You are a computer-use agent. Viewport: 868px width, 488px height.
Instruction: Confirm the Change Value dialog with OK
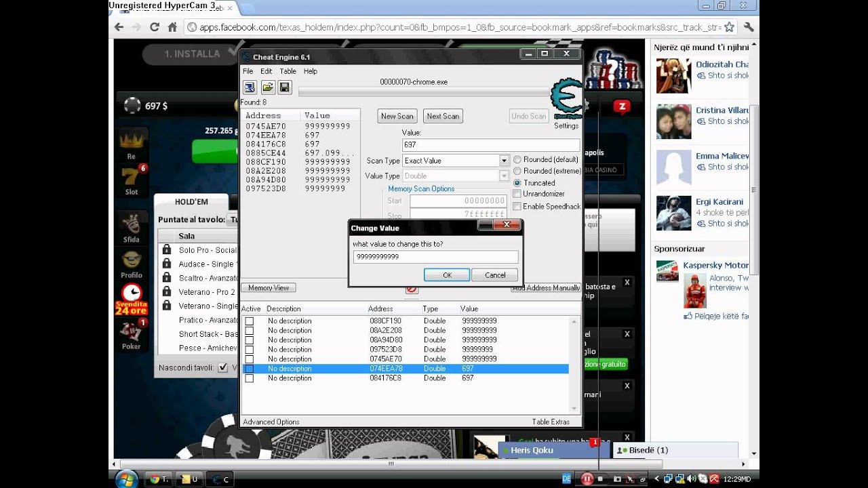pos(447,275)
